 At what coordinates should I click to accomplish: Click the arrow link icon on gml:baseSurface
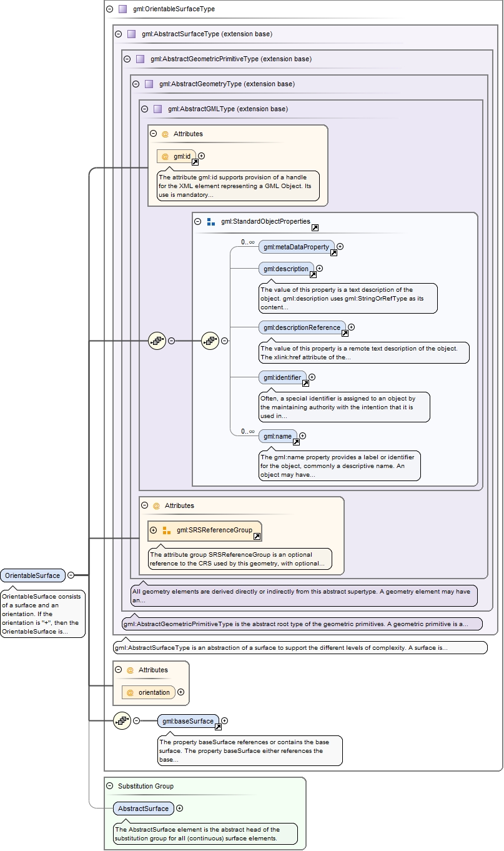(x=218, y=727)
